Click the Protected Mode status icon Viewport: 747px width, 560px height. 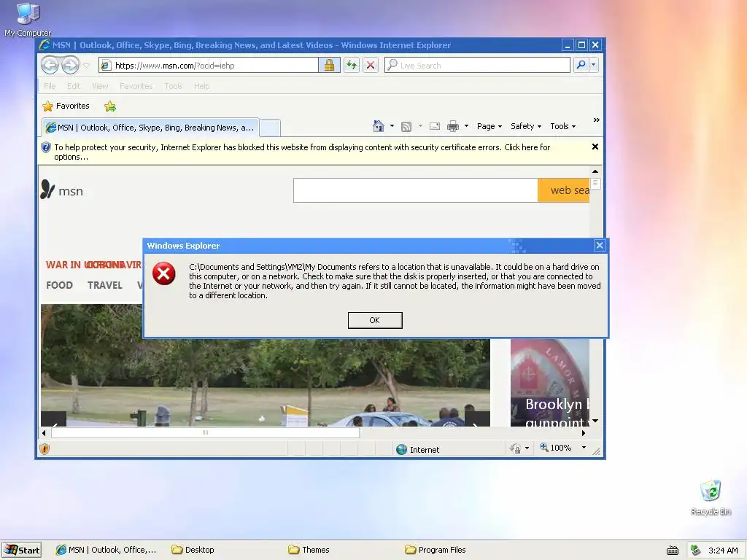[x=516, y=448]
